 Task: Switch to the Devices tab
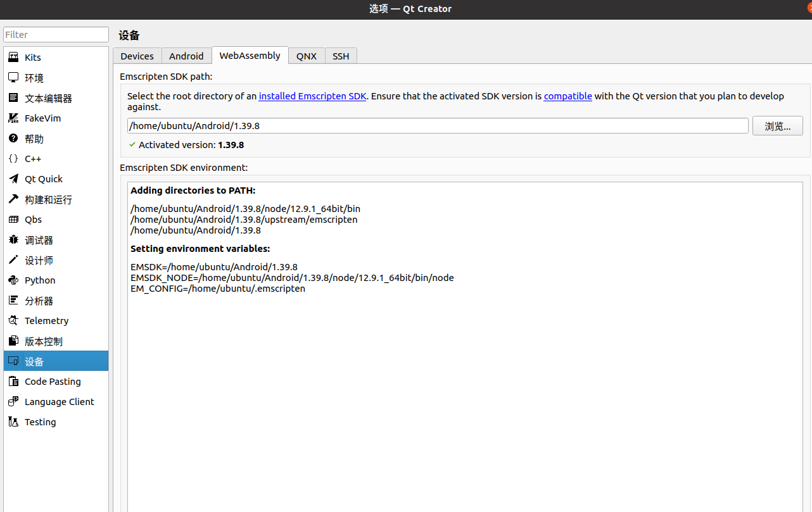[x=137, y=56]
